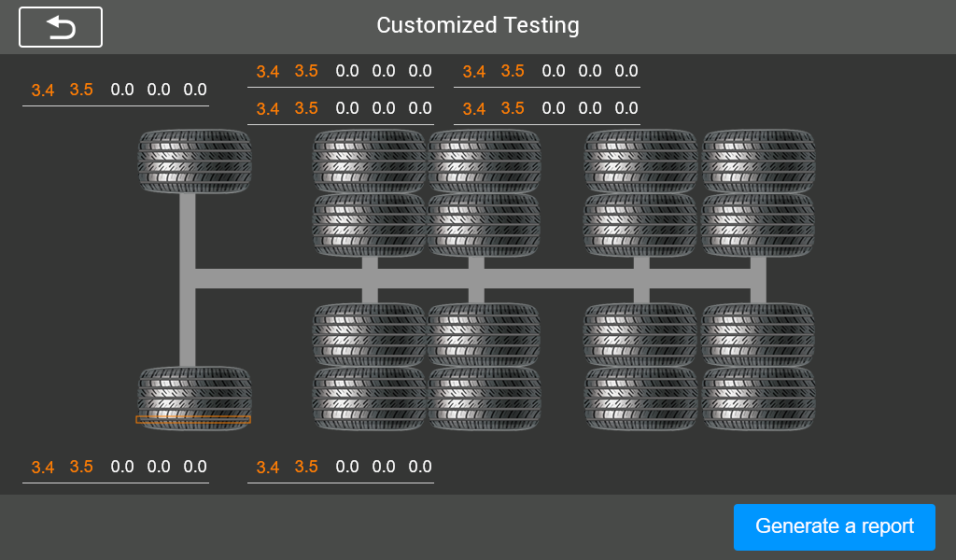Select third axle lower outermost tire

[484, 399]
